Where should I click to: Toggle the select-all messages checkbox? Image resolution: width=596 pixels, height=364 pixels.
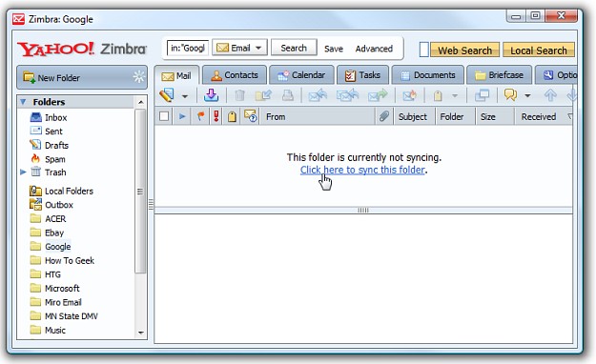[164, 116]
